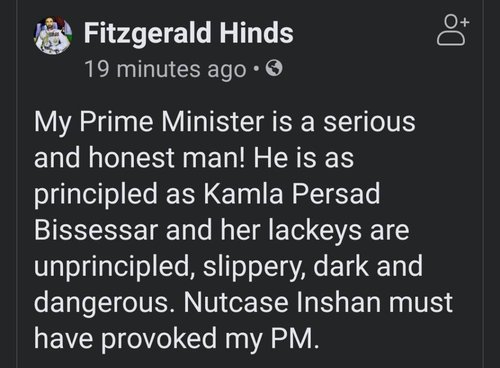The width and height of the screenshot is (500, 368).
Task: Click the word "principled" starting third line
Action: 96,195
